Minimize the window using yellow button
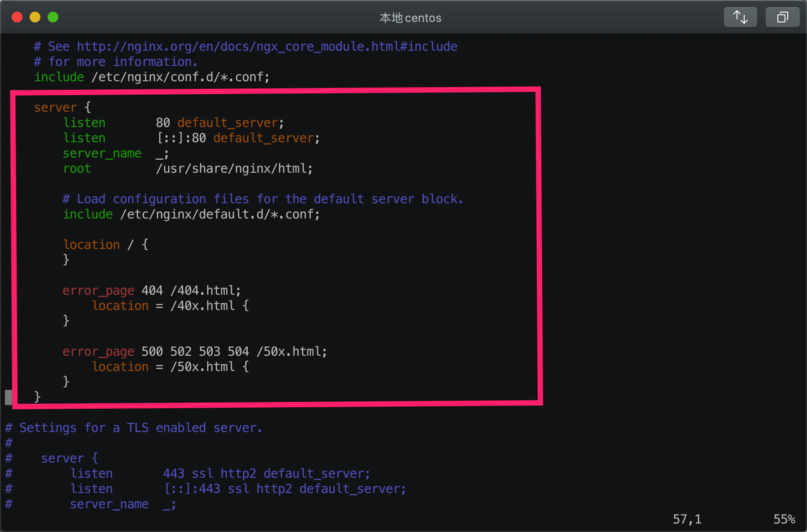Image resolution: width=807 pixels, height=532 pixels. tap(35, 17)
